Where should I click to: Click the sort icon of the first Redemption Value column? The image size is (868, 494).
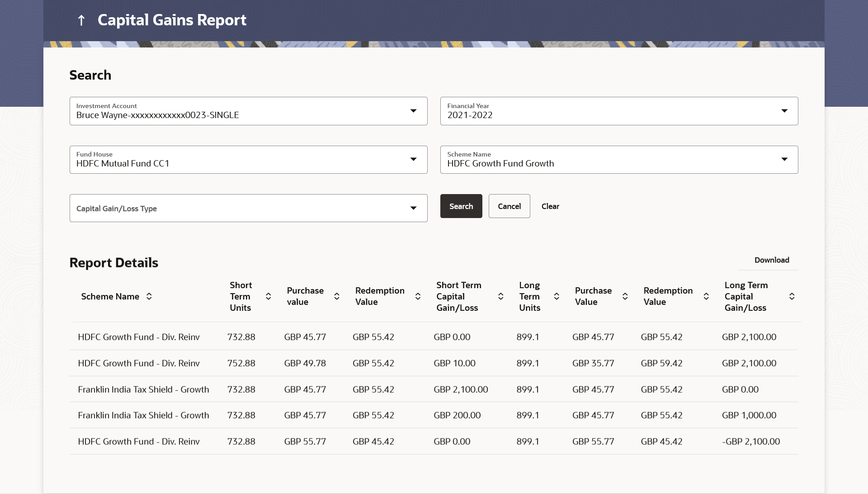click(418, 296)
